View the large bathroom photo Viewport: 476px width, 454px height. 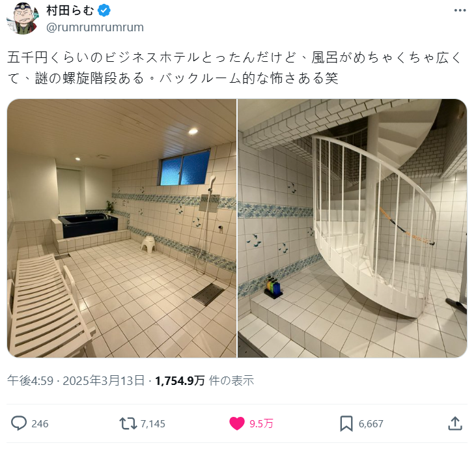coord(122,228)
